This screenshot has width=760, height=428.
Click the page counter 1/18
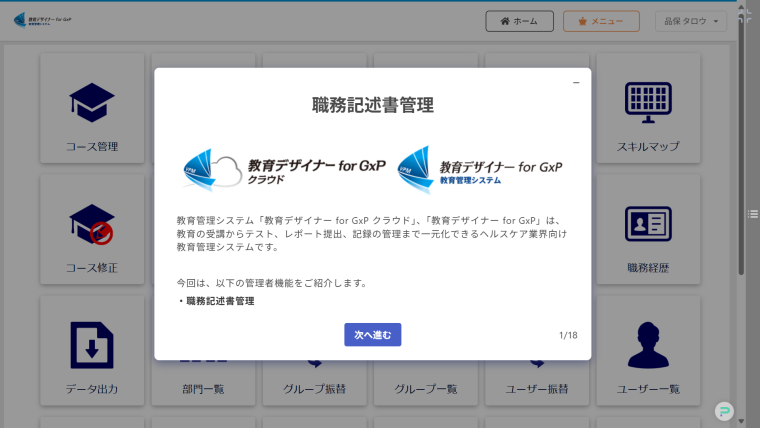pos(568,335)
